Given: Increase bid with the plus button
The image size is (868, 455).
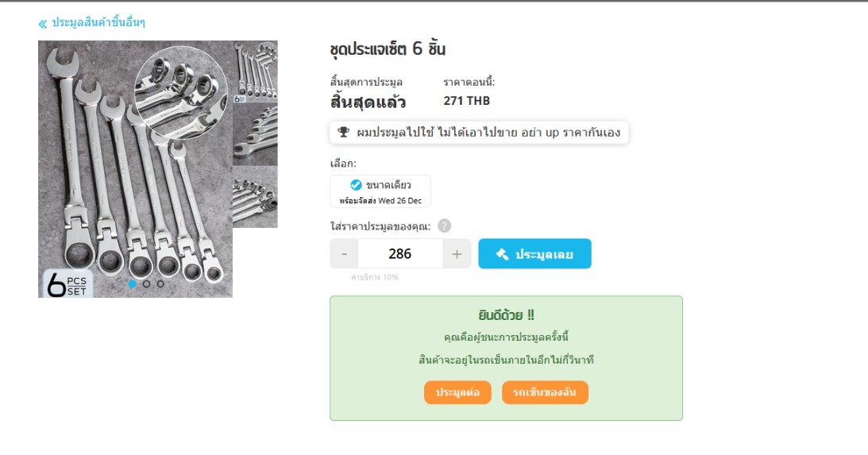Looking at the screenshot, I should tap(457, 254).
